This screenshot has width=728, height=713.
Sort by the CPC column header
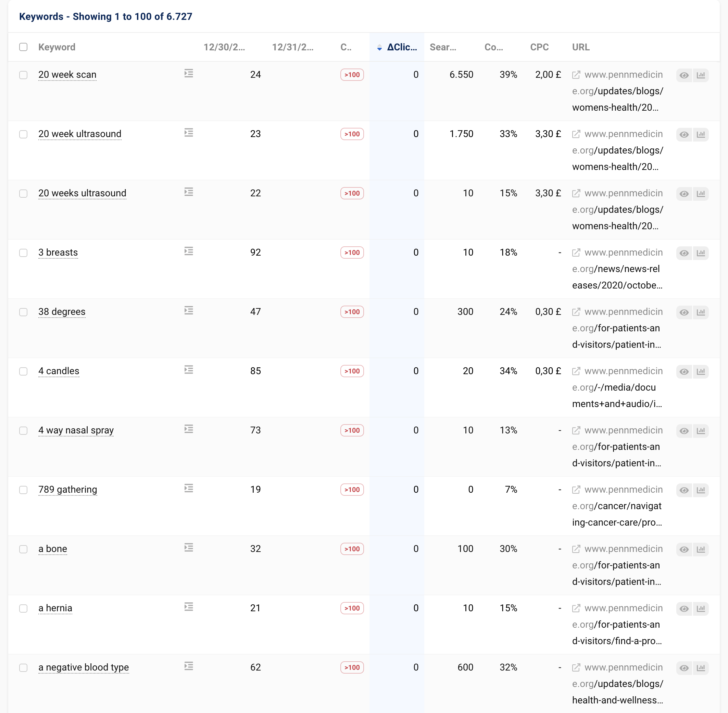click(x=539, y=47)
